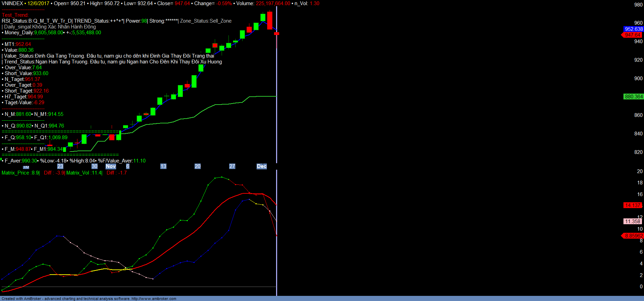Click the 960 level on the price axis
The image size is (644, 301).
point(638,23)
